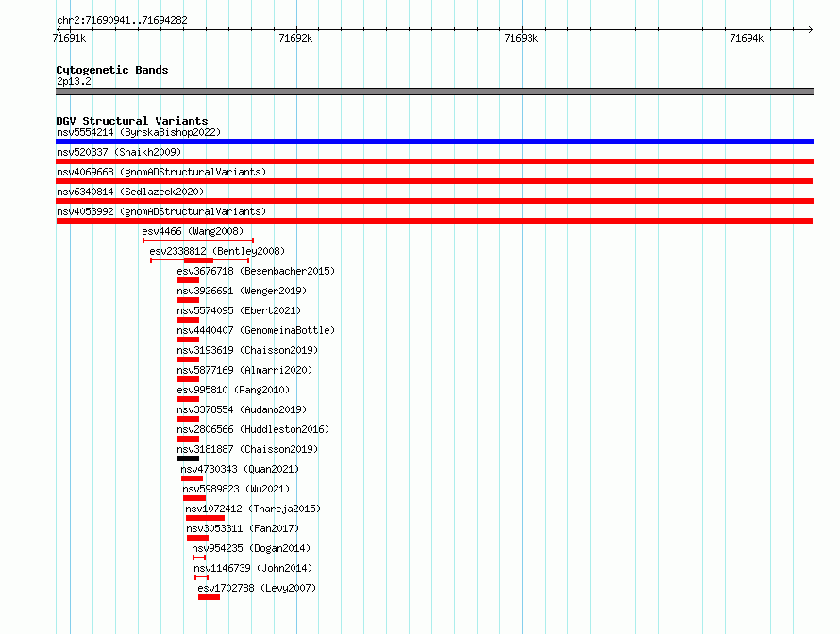Select esv995810 (Pang2010) label
Viewport: 840px width, 634px height.
click(233, 390)
